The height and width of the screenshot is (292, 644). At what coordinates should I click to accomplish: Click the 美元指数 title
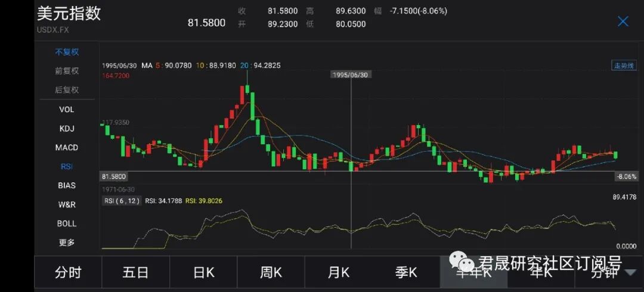[69, 14]
